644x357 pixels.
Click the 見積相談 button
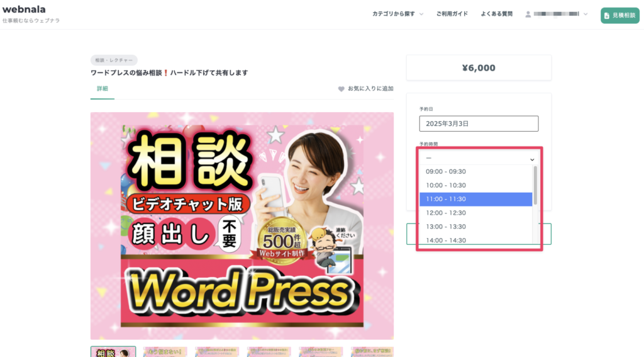pyautogui.click(x=619, y=15)
